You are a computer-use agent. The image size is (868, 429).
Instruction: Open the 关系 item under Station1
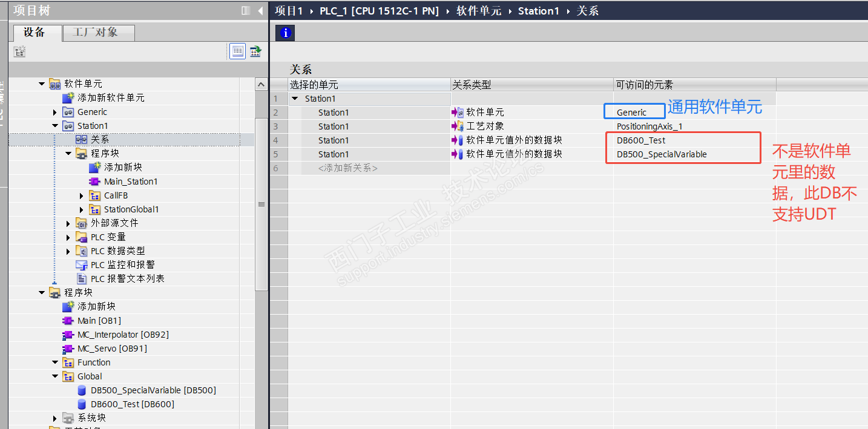coord(100,140)
